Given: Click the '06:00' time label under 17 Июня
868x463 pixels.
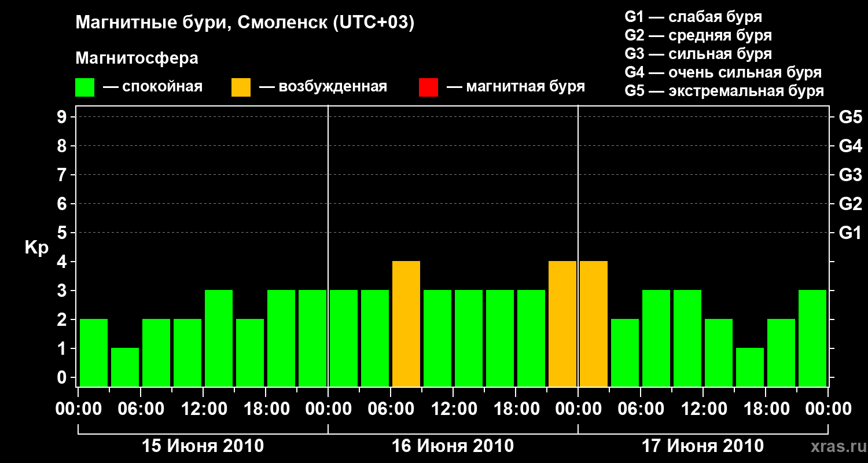Looking at the screenshot, I should [641, 409].
